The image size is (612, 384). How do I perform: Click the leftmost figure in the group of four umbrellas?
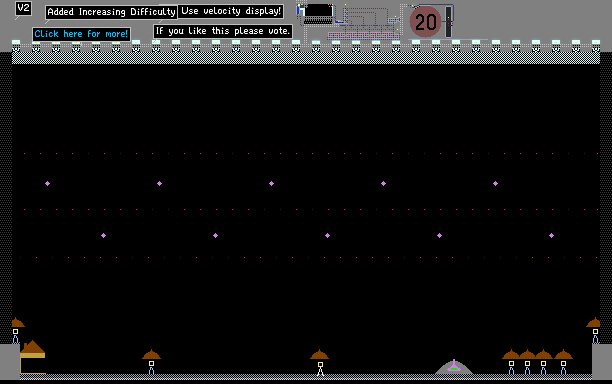[511, 362]
